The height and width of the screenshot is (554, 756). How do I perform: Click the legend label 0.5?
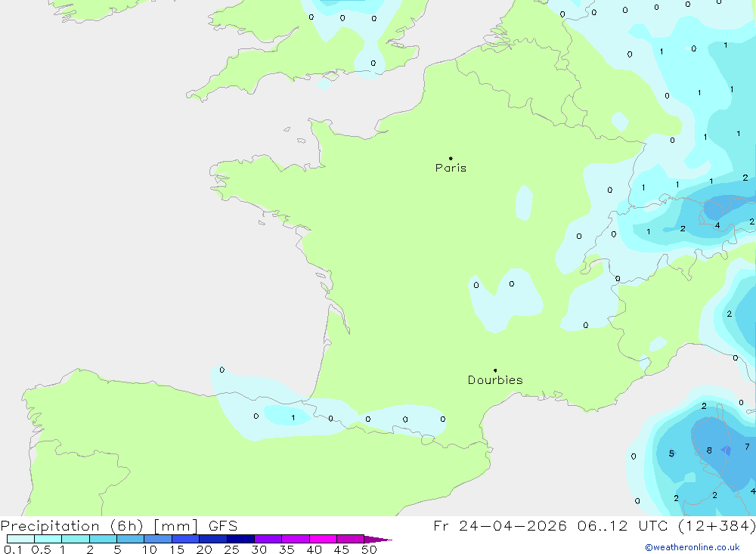pos(41,549)
